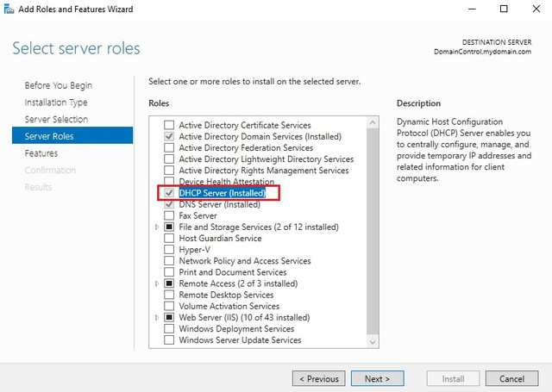This screenshot has height=392, width=552.
Task: Open the Server Selection step
Action: 56,119
